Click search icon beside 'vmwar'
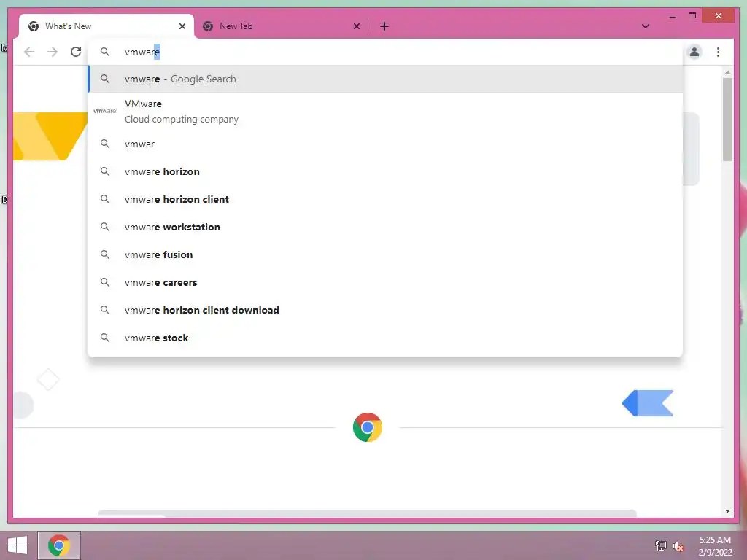 105,144
